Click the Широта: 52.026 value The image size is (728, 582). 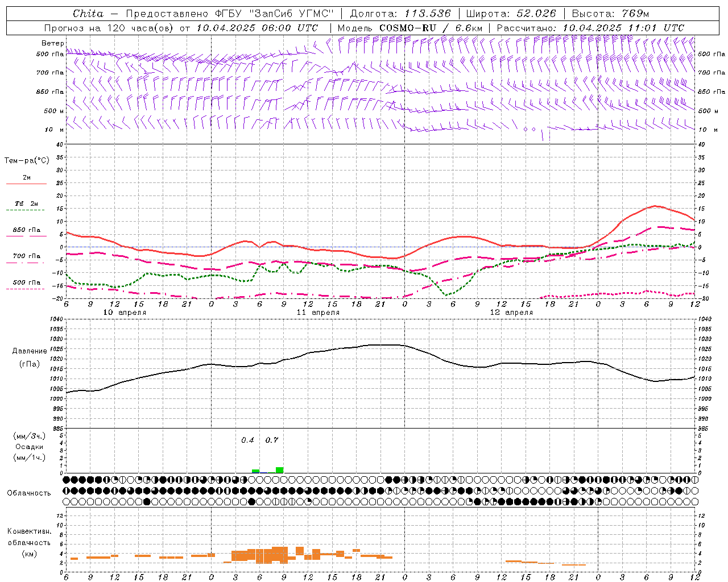coord(511,14)
